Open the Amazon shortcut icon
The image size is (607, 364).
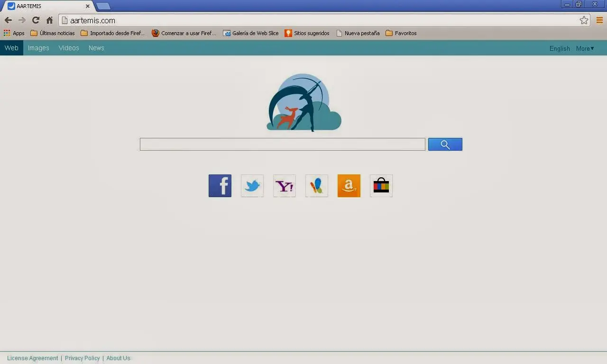349,186
